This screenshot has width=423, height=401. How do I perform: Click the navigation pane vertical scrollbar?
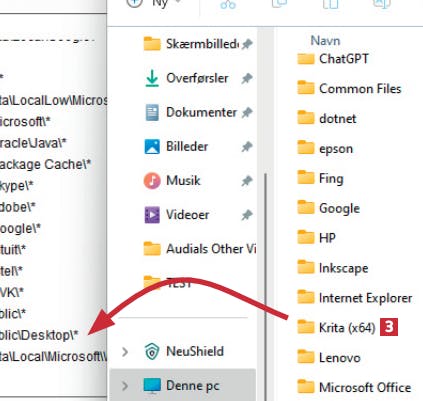(x=266, y=287)
